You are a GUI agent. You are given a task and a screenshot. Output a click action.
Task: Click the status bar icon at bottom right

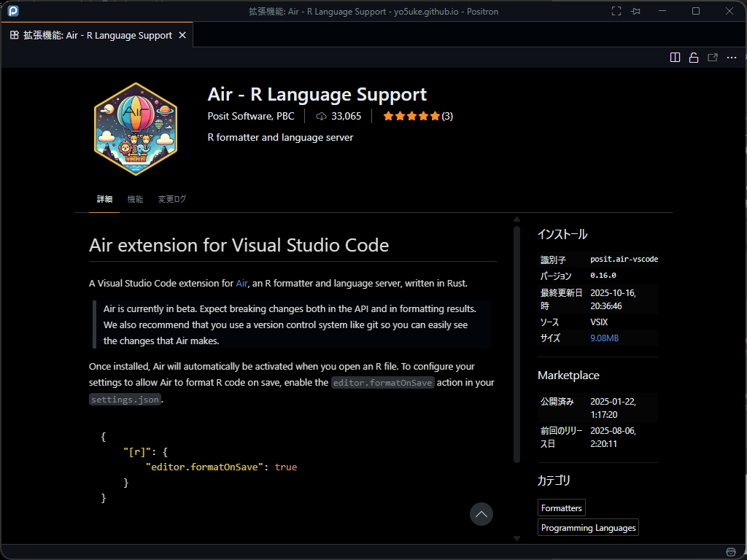point(732,551)
